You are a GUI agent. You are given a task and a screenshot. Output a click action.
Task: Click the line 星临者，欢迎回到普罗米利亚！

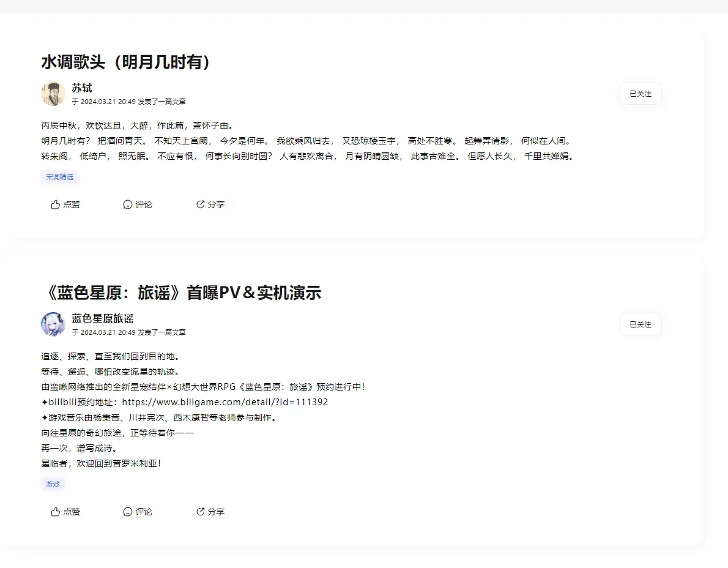coord(101,463)
